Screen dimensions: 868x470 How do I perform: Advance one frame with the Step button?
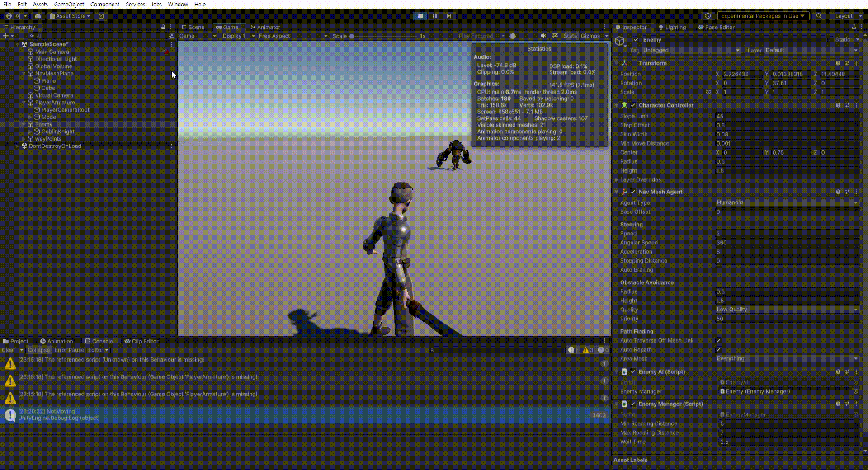point(449,16)
